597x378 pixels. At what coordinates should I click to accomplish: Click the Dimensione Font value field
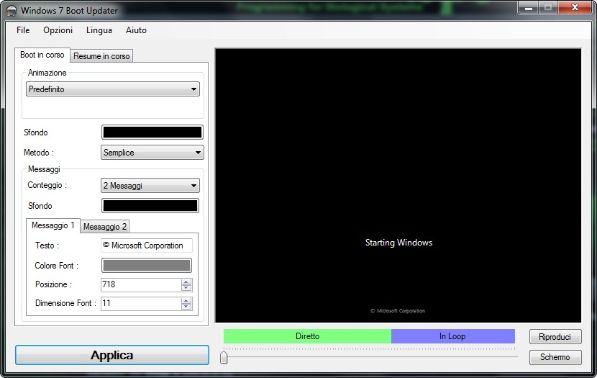140,303
